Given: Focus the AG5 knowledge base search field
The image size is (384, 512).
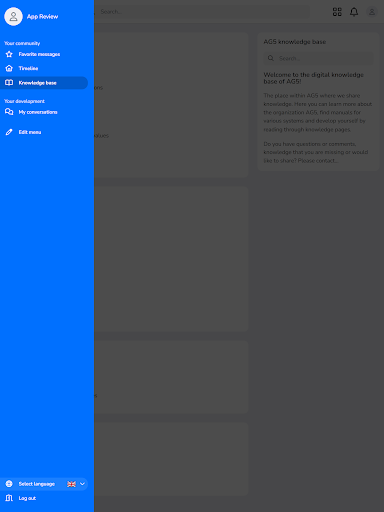Looking at the screenshot, I should pyautogui.click(x=319, y=58).
